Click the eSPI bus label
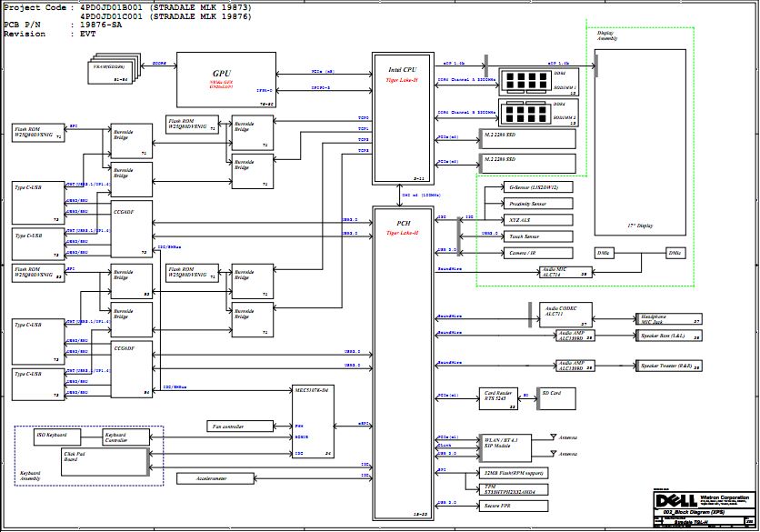 click(x=364, y=424)
